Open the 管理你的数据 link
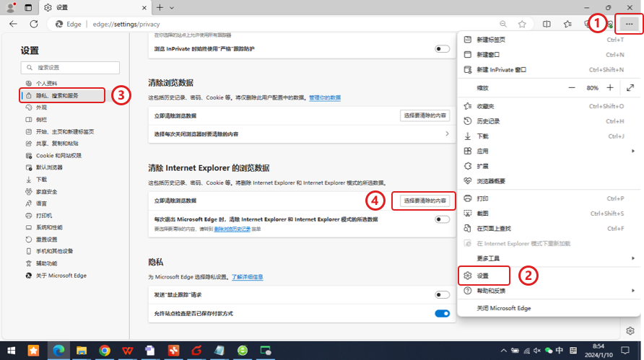This screenshot has height=360, width=644. [325, 97]
